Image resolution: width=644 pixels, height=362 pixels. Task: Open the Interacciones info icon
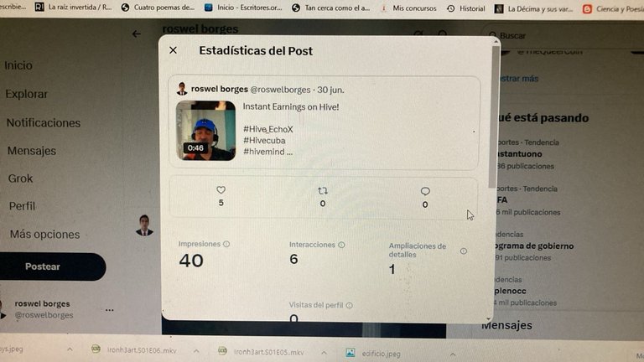click(x=341, y=245)
